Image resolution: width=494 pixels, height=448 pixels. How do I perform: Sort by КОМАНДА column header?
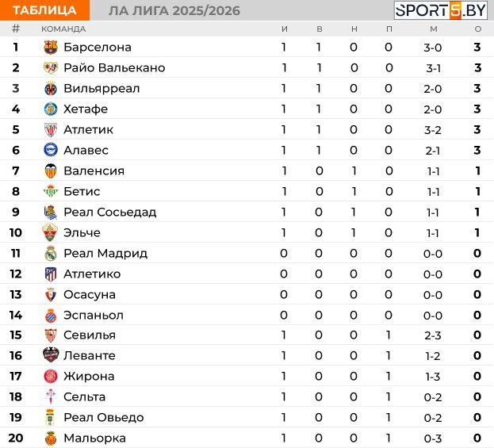click(63, 29)
